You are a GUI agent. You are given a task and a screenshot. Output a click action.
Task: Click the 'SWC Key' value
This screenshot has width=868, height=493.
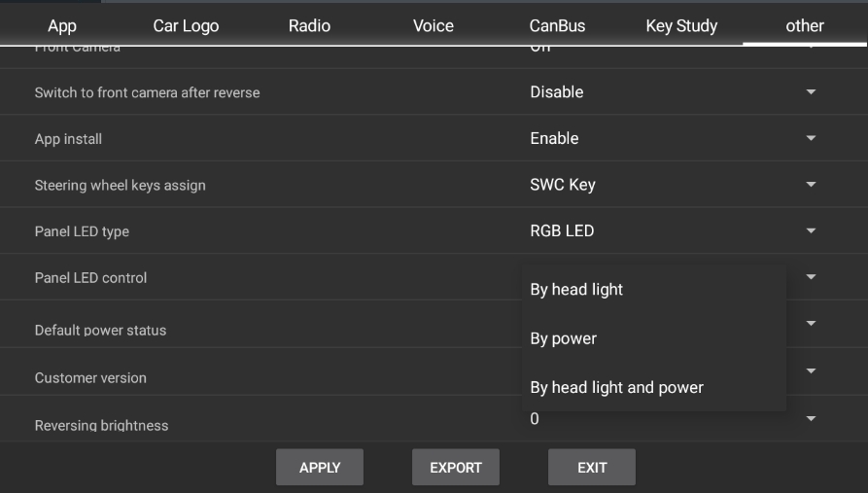tap(562, 185)
